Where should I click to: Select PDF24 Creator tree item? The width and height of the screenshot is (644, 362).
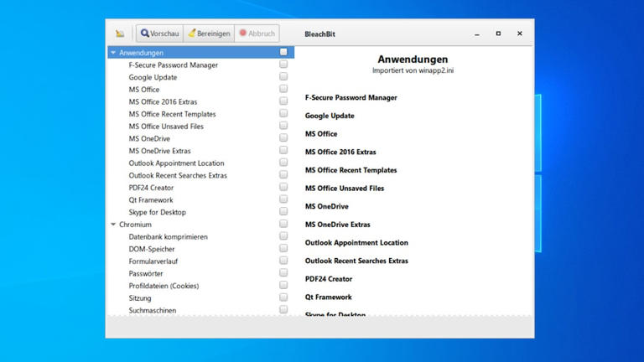151,188
